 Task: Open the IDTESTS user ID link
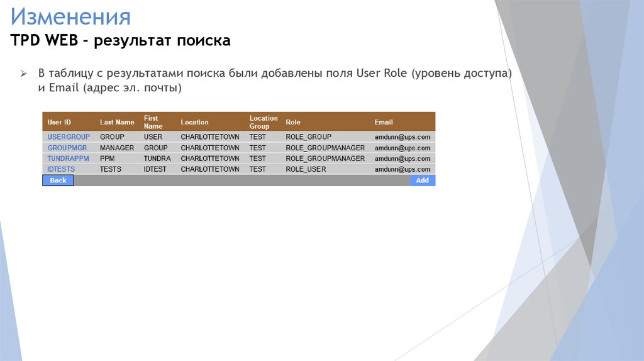tap(61, 169)
